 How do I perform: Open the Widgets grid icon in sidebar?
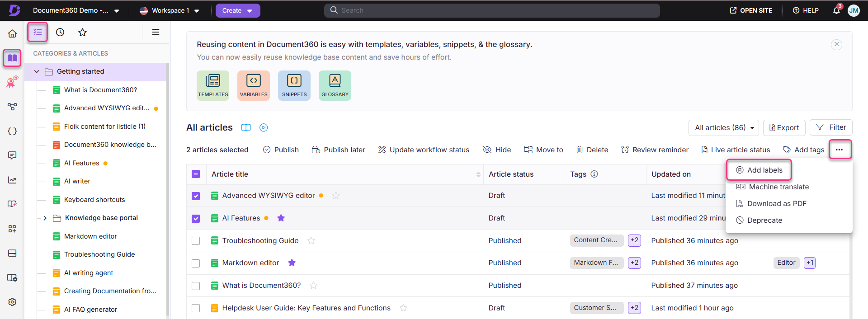[12, 229]
